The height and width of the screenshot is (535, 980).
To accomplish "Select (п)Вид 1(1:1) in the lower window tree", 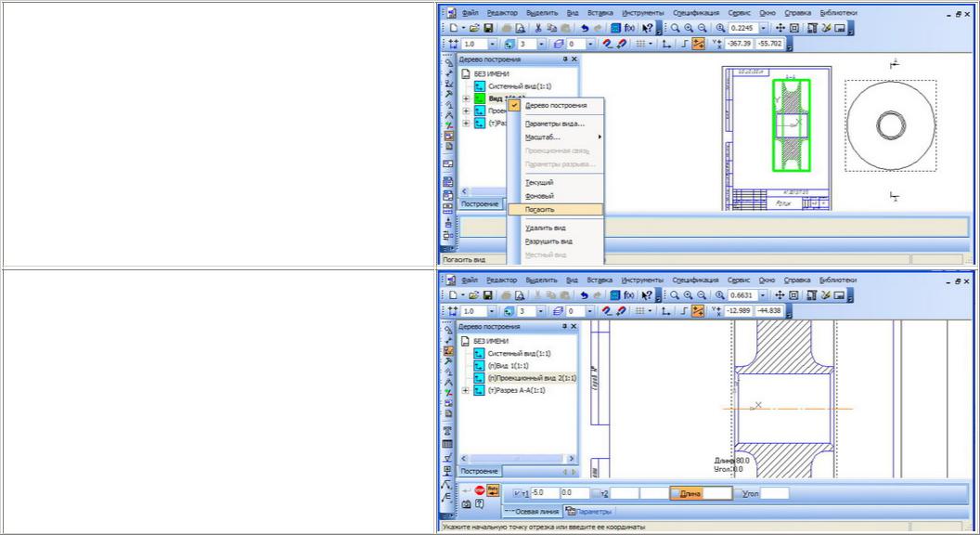I will point(508,365).
